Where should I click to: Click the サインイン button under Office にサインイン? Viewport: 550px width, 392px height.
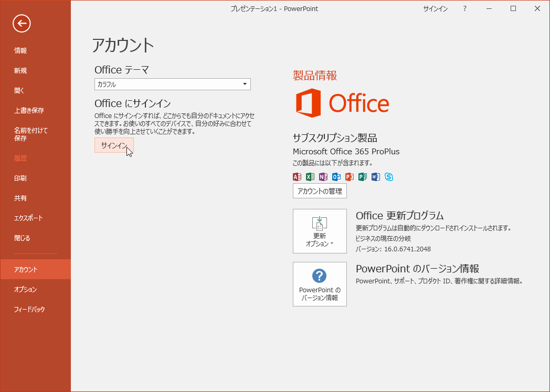pyautogui.click(x=114, y=145)
